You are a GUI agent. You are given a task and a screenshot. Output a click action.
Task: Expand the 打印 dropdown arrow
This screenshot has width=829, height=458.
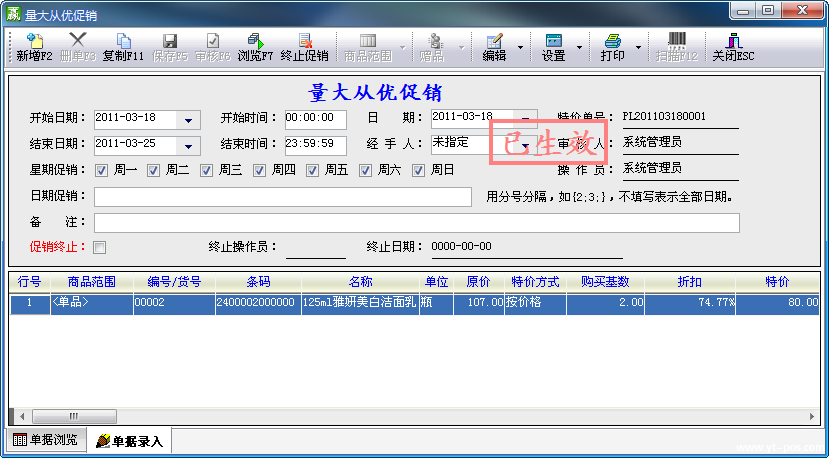[638, 47]
